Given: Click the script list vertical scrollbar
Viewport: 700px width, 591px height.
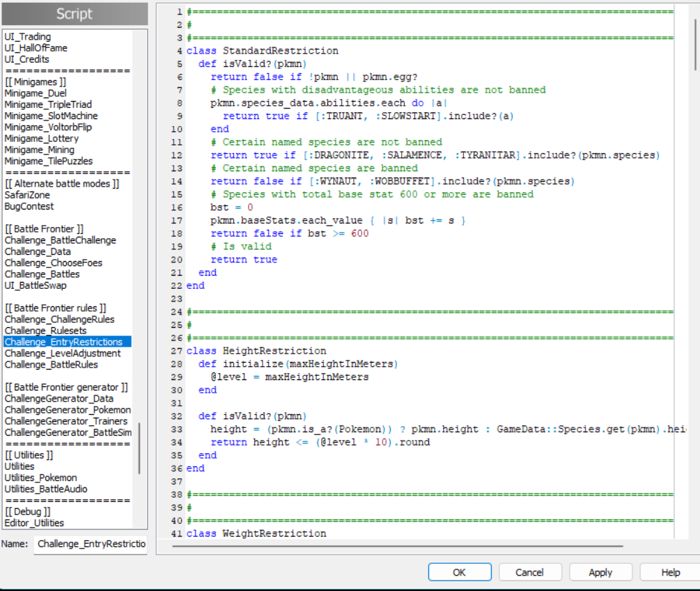Looking at the screenshot, I should click(139, 448).
